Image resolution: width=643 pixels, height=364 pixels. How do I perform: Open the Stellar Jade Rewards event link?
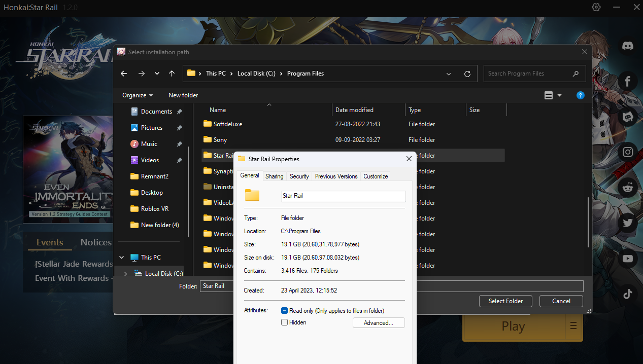74,264
